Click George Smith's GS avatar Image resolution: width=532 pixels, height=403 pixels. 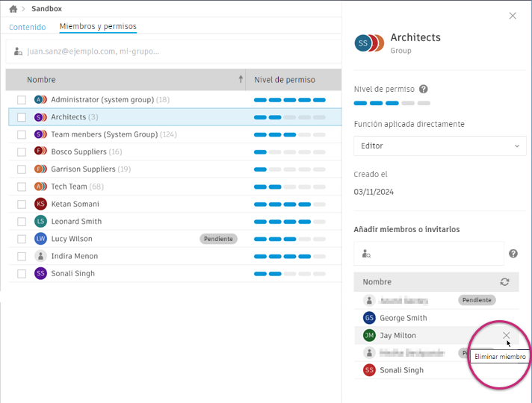pos(369,318)
